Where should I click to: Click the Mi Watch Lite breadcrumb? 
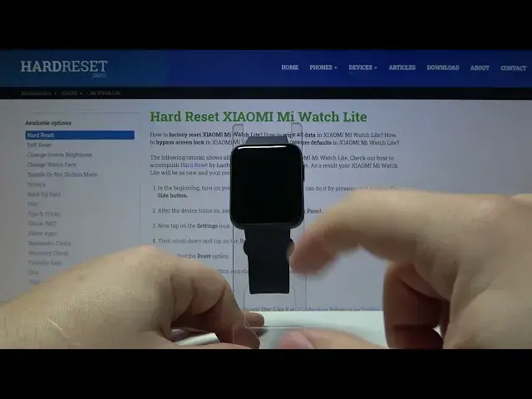click(105, 93)
